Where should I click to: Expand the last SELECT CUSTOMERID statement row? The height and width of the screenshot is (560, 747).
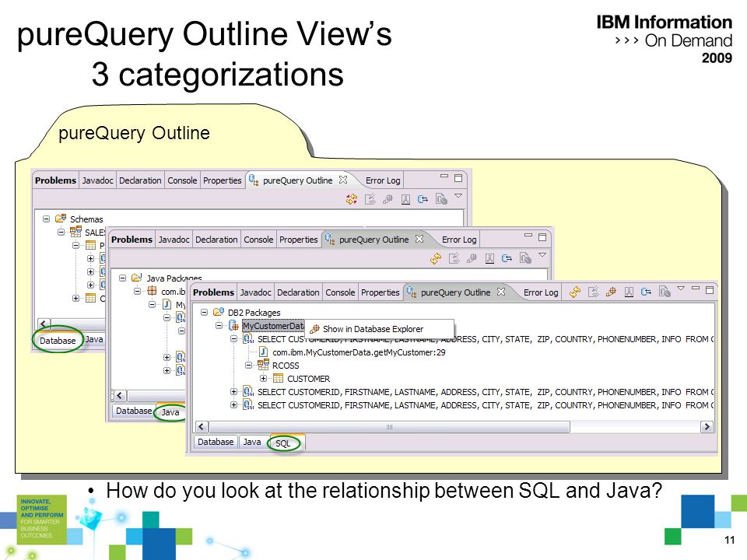pyautogui.click(x=233, y=404)
